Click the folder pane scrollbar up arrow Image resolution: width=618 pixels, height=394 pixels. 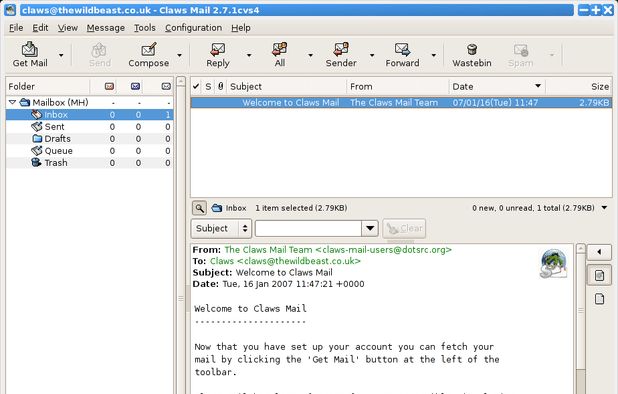(x=181, y=82)
